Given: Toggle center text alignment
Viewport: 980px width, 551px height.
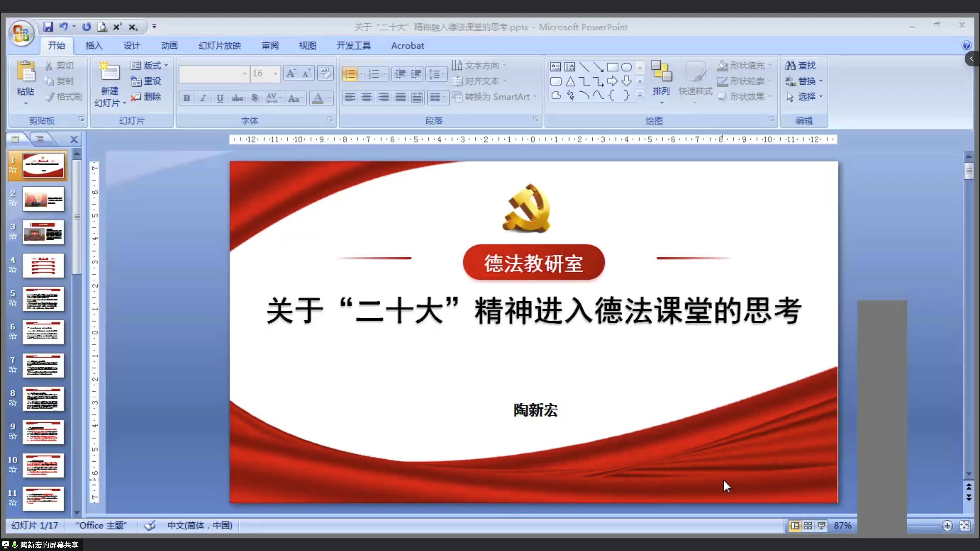Looking at the screenshot, I should [366, 97].
